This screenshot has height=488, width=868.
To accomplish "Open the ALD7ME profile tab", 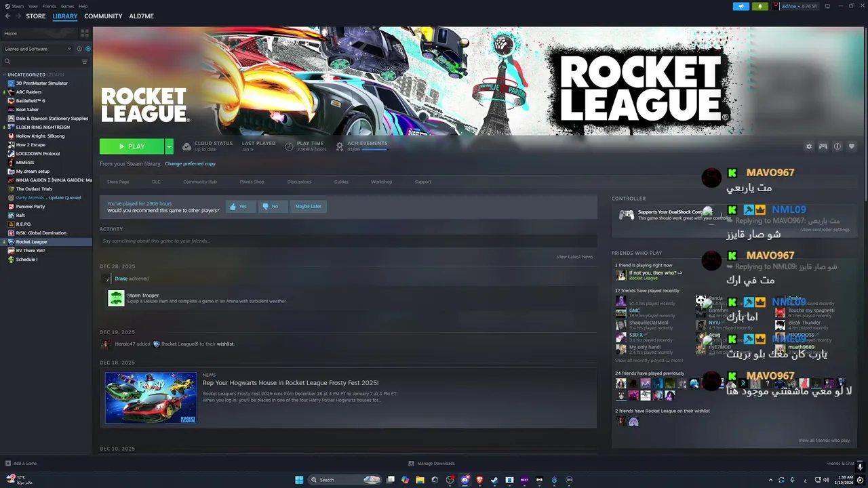I will coord(142,16).
